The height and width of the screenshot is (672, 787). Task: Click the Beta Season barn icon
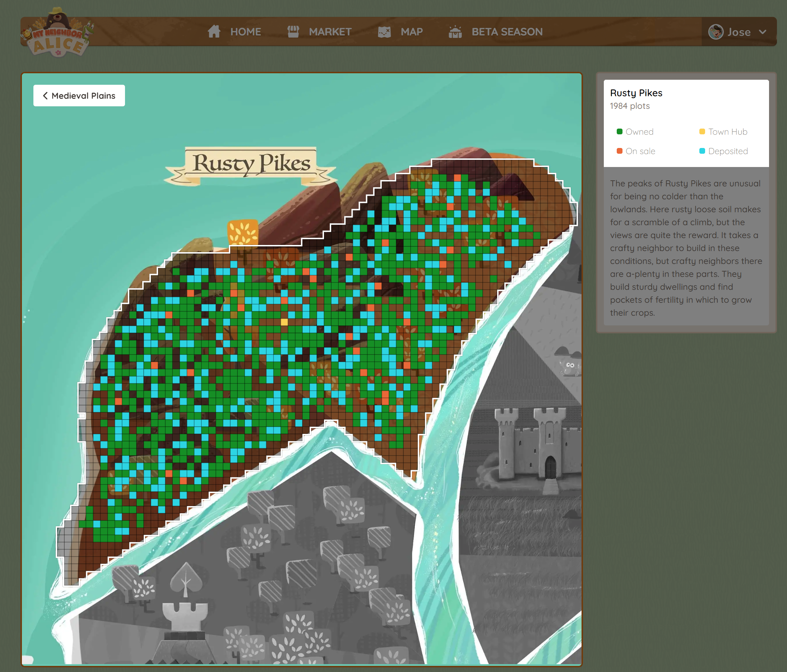455,32
